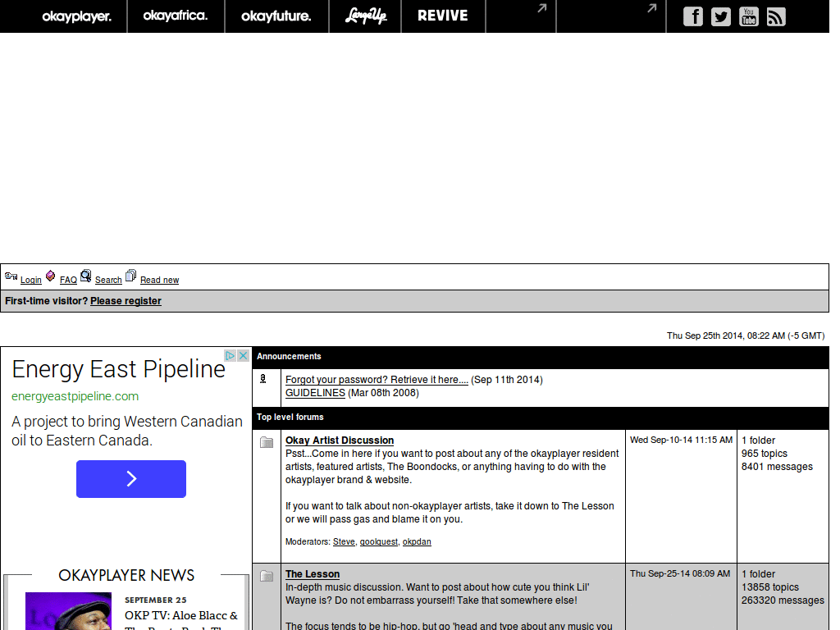This screenshot has height=630, width=840.
Task: Open the RSS feed icon
Action: point(776,16)
